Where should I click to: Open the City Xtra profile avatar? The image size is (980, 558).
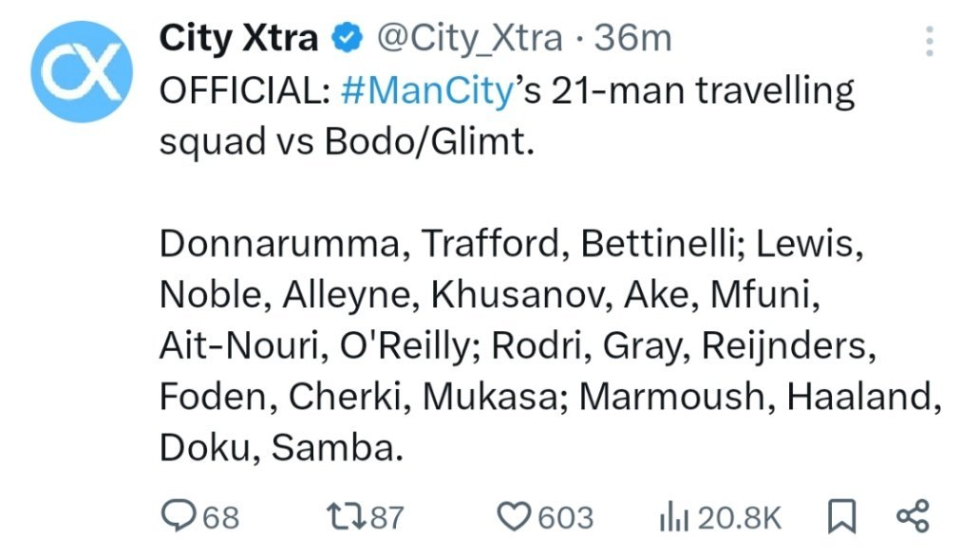coord(78,72)
